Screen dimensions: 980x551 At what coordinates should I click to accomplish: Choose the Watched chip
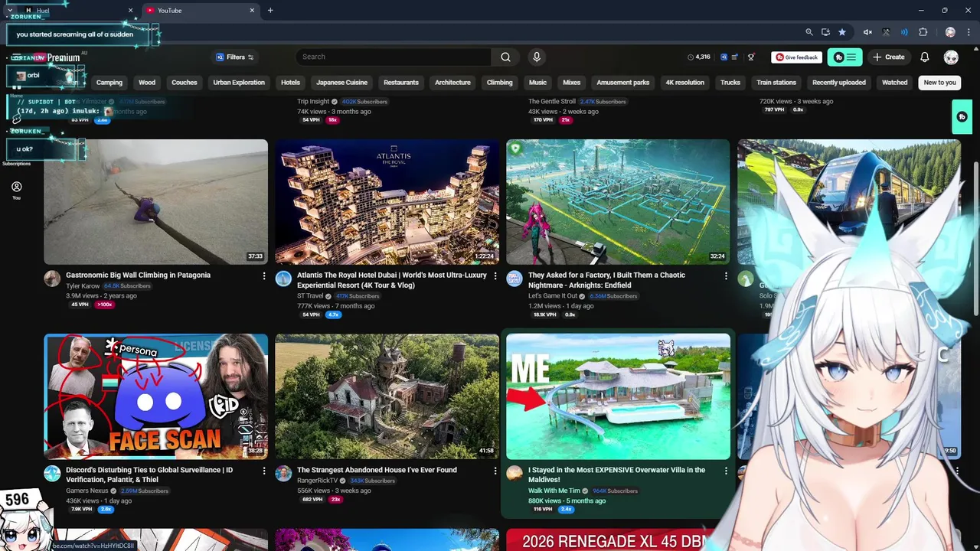click(894, 83)
